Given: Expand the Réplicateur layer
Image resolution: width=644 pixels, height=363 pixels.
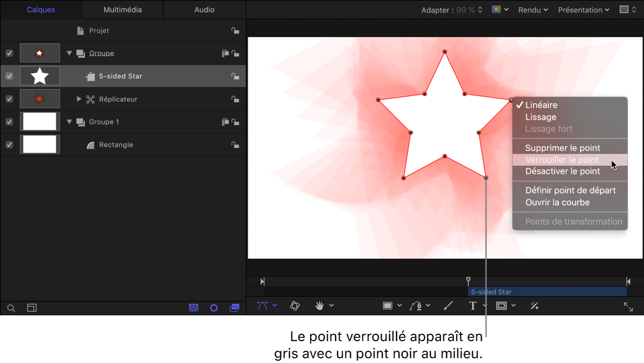Looking at the screenshot, I should 79,99.
